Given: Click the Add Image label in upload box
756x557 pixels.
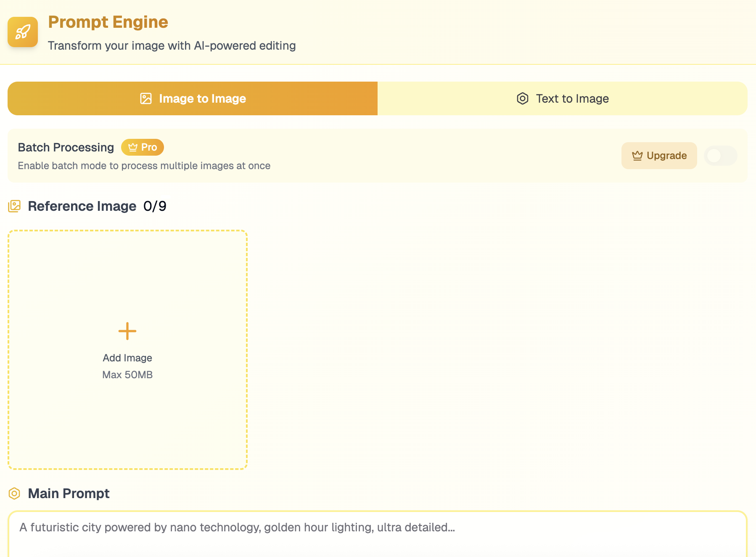Looking at the screenshot, I should [127, 358].
